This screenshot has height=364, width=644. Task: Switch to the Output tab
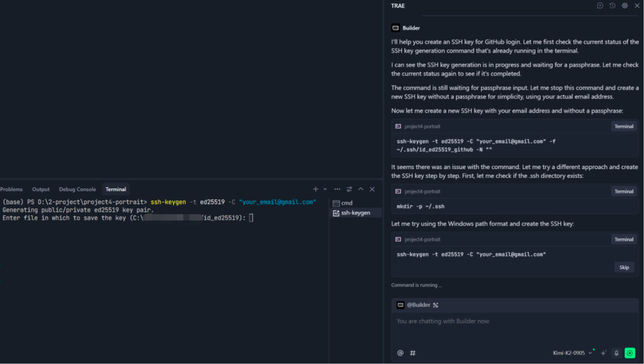pyautogui.click(x=41, y=189)
